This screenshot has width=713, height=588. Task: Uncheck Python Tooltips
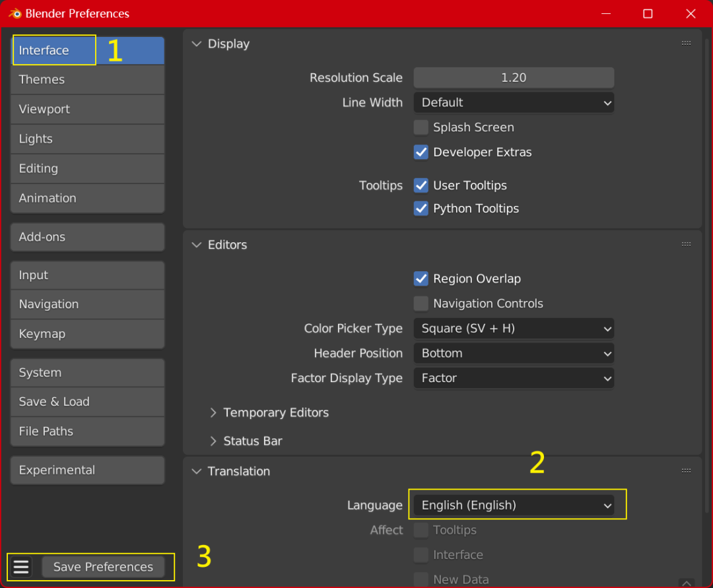pos(421,208)
